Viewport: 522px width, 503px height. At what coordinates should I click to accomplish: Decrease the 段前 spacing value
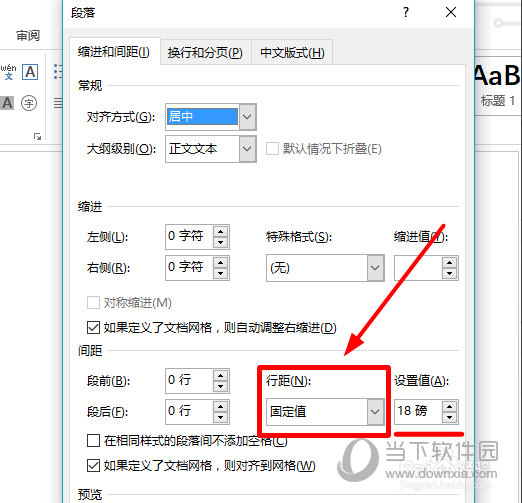click(x=221, y=386)
